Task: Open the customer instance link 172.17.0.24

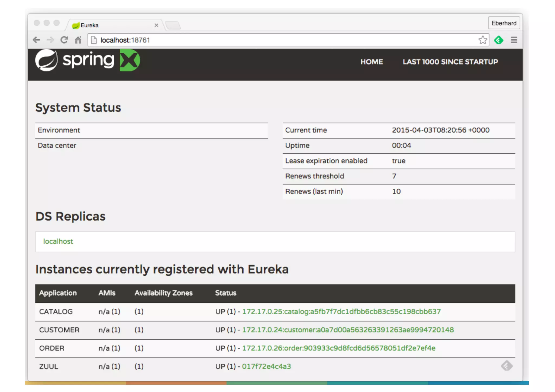Action: 348,330
